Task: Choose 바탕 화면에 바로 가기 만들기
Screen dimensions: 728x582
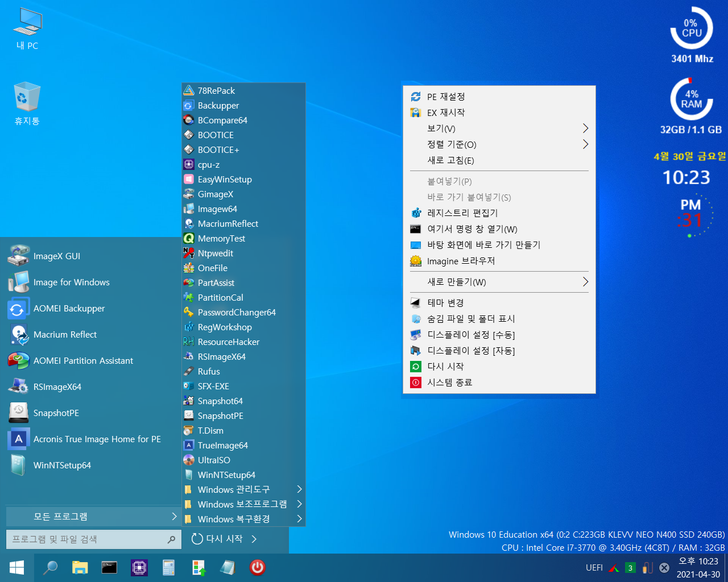Action: coord(499,245)
